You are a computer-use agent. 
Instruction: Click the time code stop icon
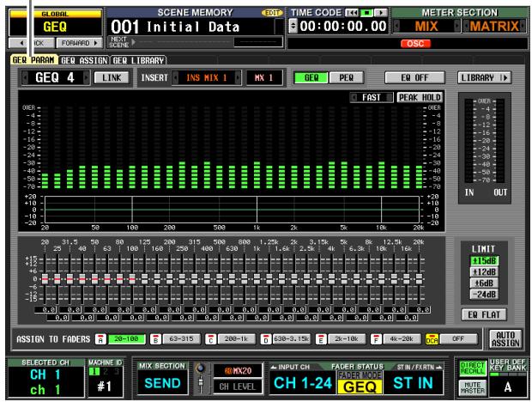[x=366, y=13]
